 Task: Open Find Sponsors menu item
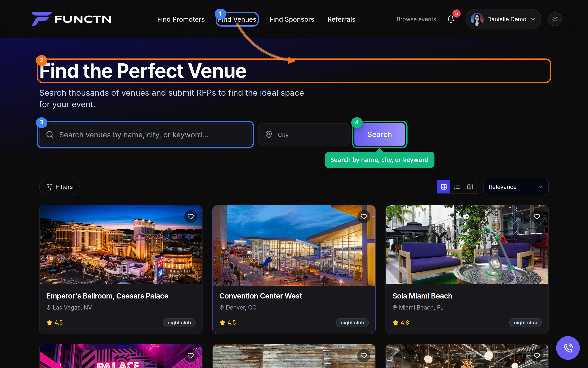coord(292,19)
